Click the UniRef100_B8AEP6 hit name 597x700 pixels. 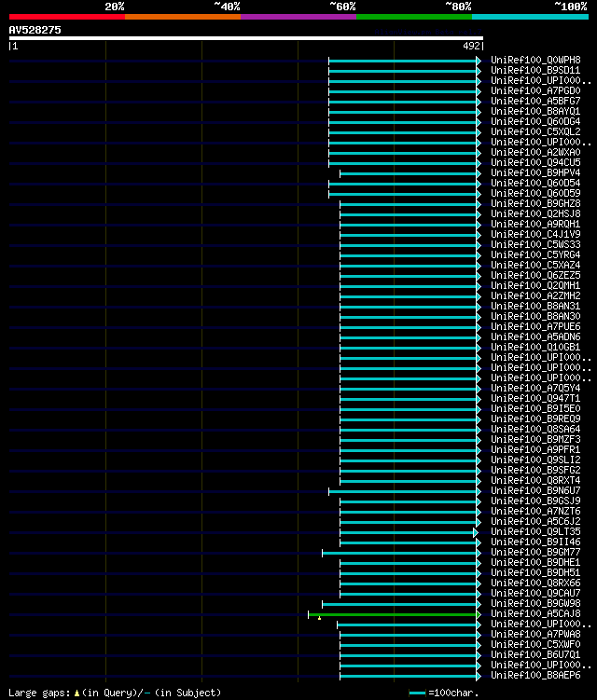pos(535,676)
